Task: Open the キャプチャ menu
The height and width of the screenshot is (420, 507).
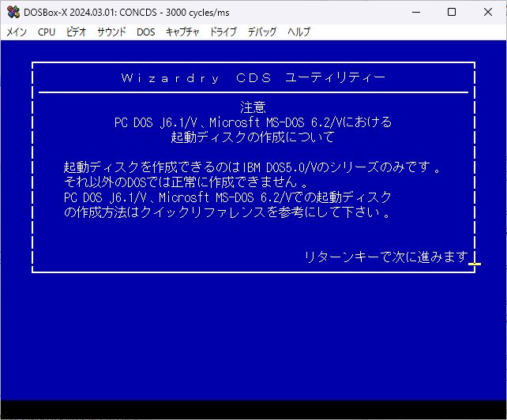Action: tap(182, 32)
